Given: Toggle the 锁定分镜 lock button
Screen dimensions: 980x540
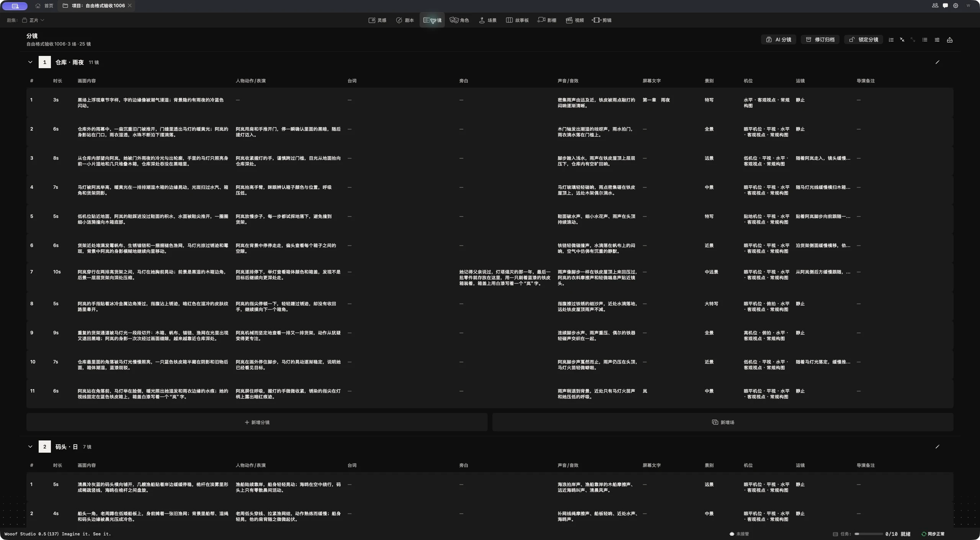Looking at the screenshot, I should [x=863, y=40].
